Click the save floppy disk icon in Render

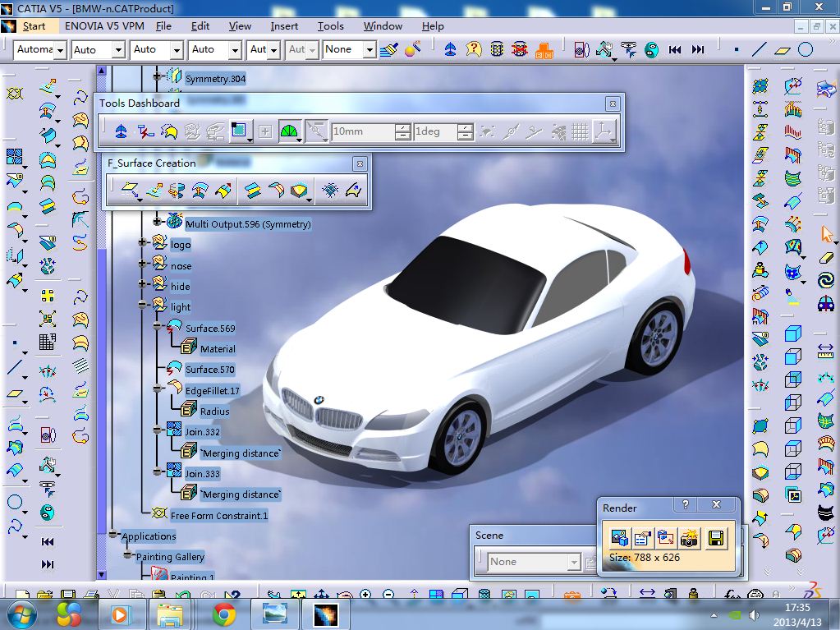point(716,538)
